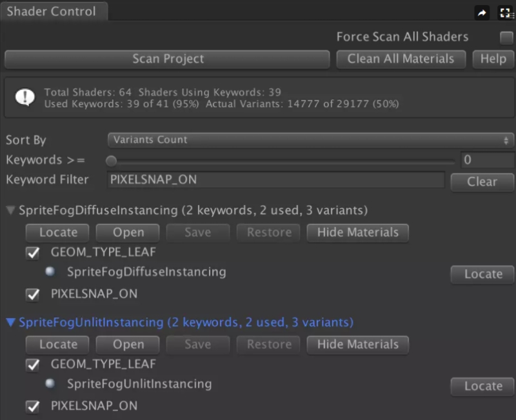Screen dimensions: 516x420
Task: Enable the Force Scan All Shaders checkbox
Action: point(506,37)
